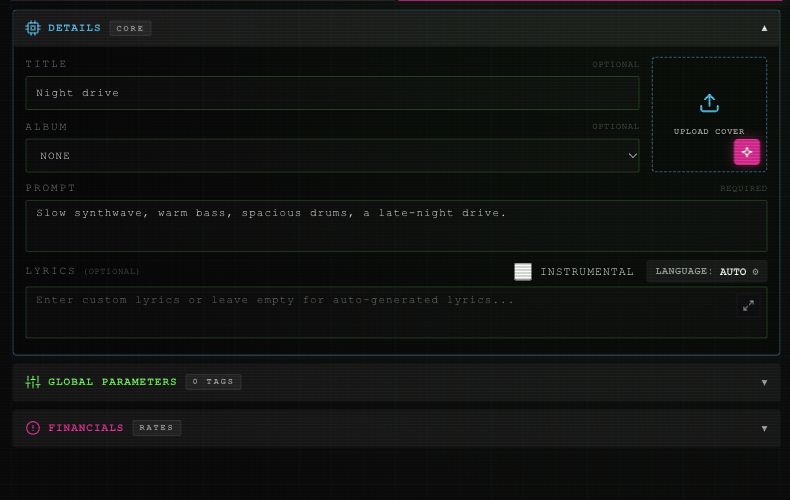Viewport: 790px width, 500px height.
Task: Toggle the Instrumental checkbox
Action: 522,272
